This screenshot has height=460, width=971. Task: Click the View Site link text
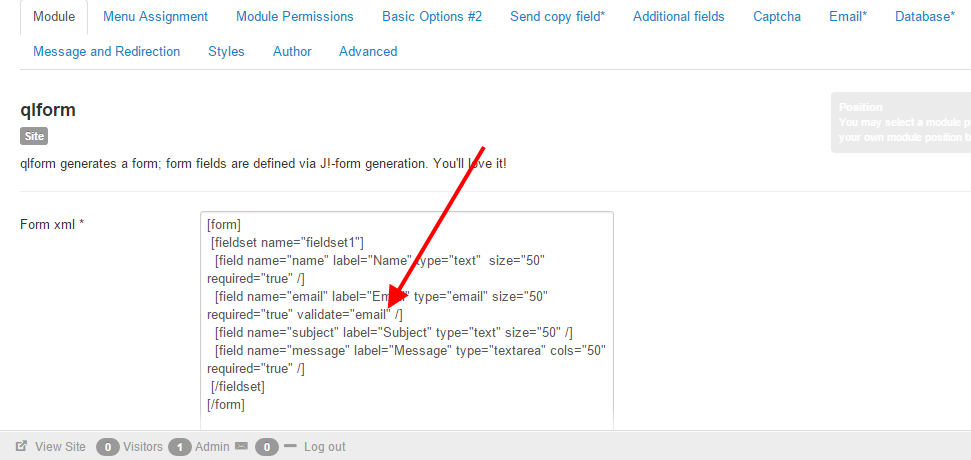60,447
